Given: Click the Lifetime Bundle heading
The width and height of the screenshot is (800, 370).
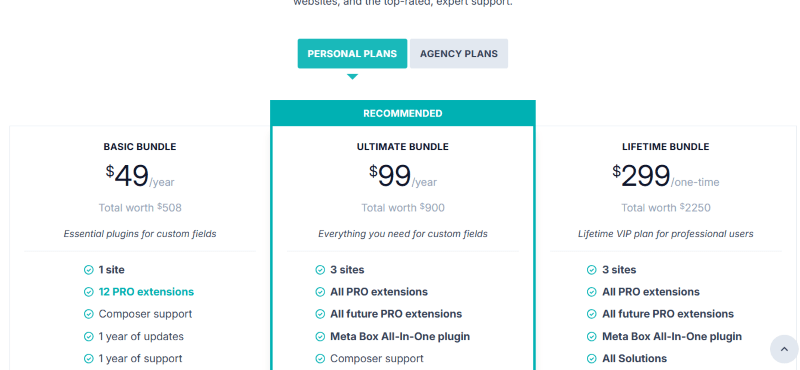Looking at the screenshot, I should pos(665,146).
